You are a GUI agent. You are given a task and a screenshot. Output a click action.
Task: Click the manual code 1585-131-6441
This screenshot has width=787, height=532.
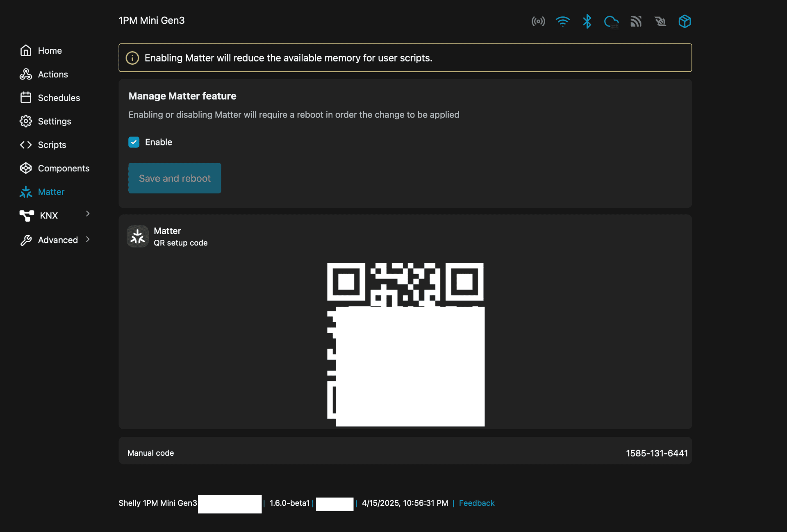click(x=657, y=453)
